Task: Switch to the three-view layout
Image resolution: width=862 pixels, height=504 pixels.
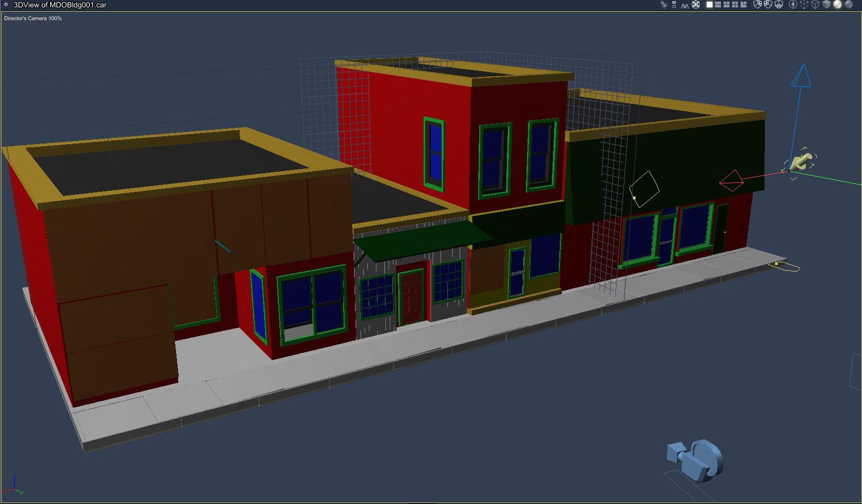Action: (727, 5)
